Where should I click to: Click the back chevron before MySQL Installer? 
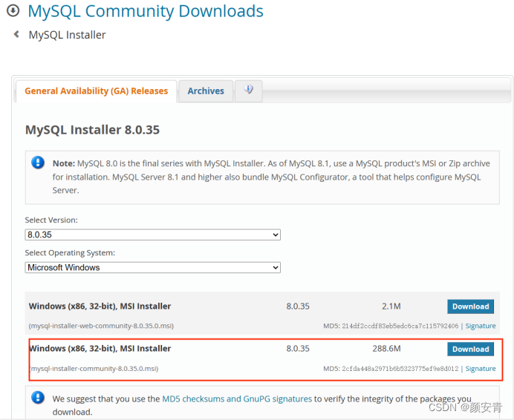tap(16, 34)
